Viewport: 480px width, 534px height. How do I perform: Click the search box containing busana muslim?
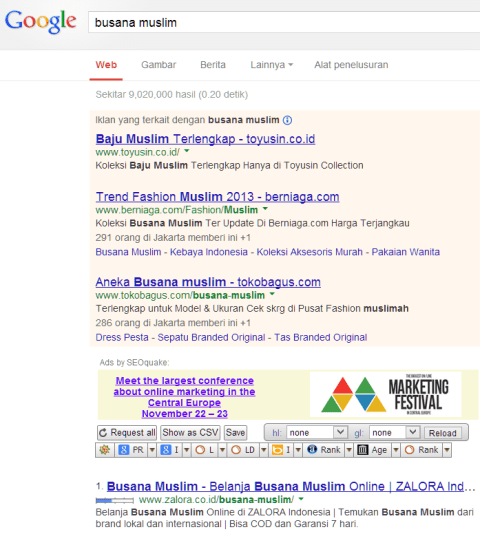point(284,22)
